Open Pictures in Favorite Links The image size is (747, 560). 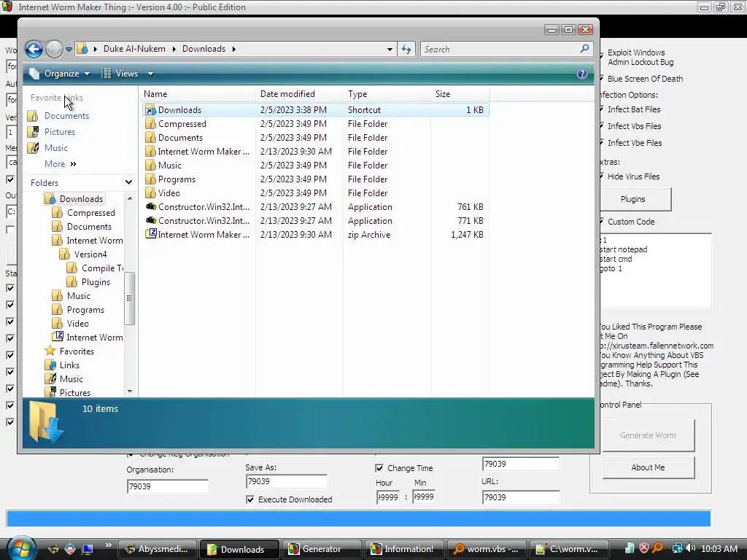tap(60, 132)
